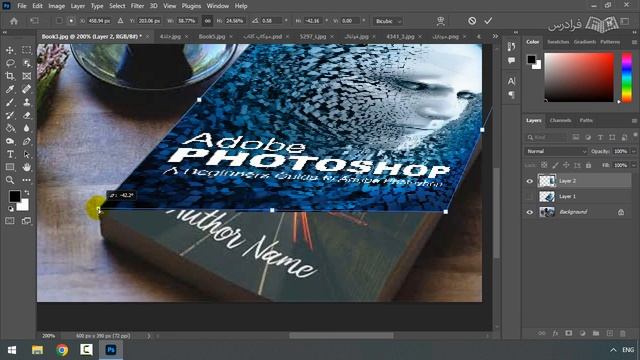This screenshot has width=640, height=360.
Task: Toggle relative positioning triangle for reference point
Action: point(120,20)
